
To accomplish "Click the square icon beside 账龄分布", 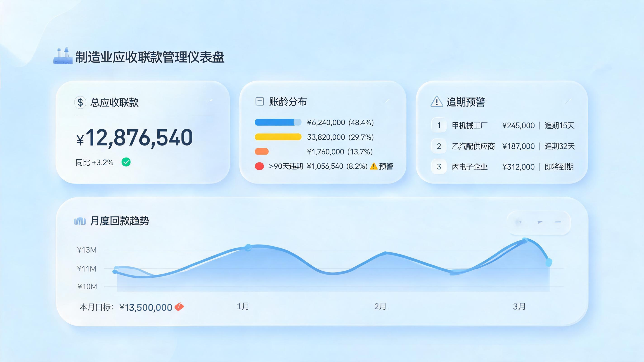I will [x=260, y=101].
